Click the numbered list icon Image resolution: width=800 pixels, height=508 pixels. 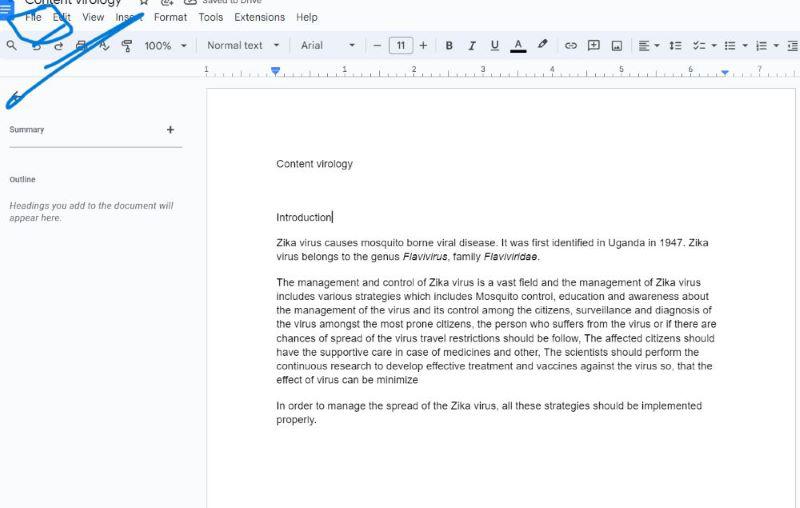click(761, 46)
